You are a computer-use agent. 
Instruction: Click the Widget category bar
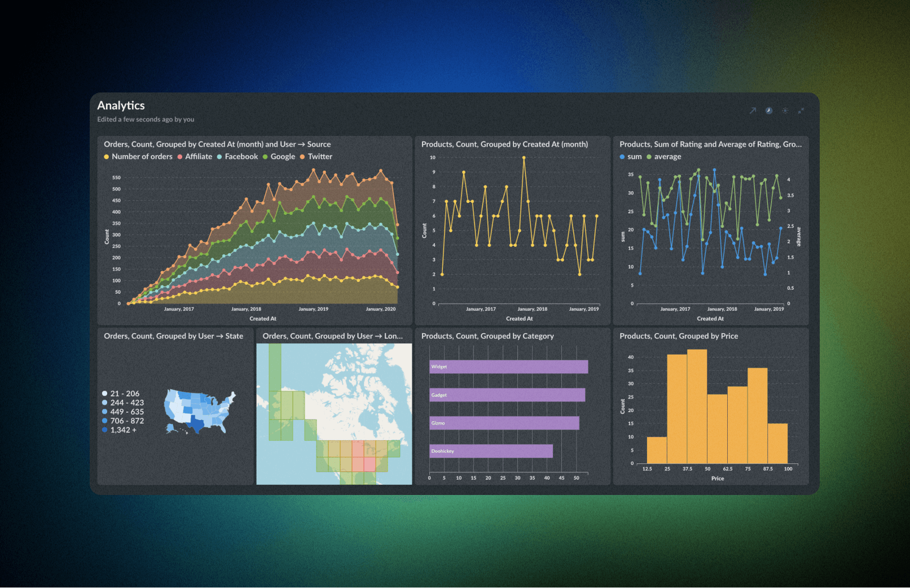(x=508, y=367)
